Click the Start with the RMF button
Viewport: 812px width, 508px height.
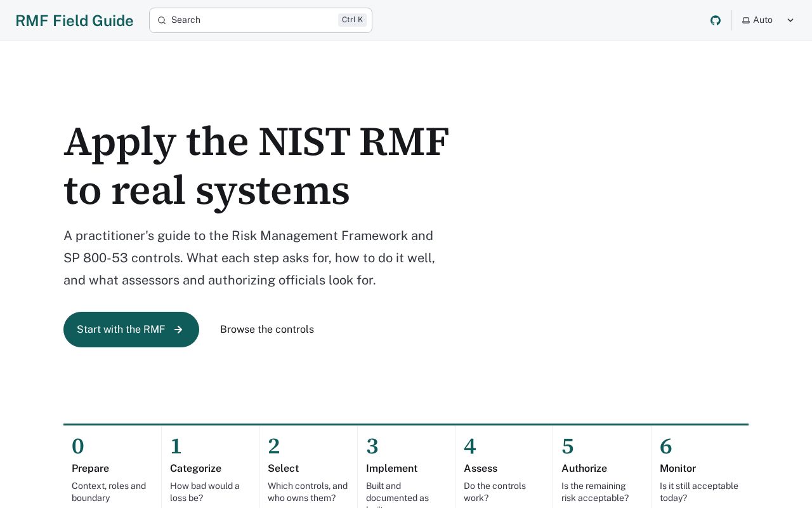(131, 330)
